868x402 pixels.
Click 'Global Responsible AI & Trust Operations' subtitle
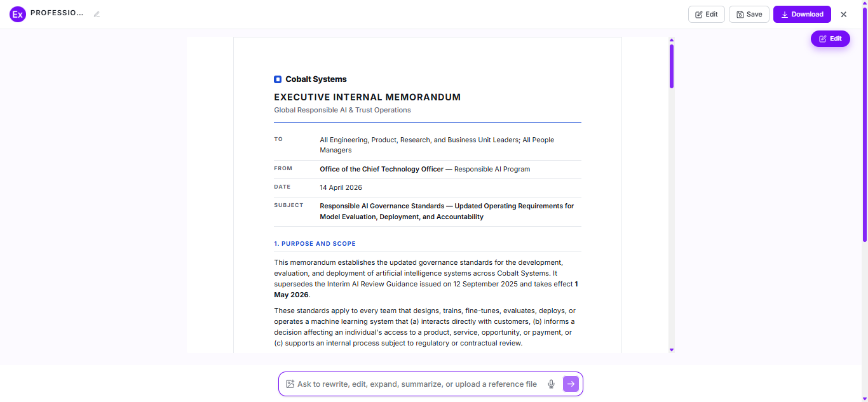point(342,110)
